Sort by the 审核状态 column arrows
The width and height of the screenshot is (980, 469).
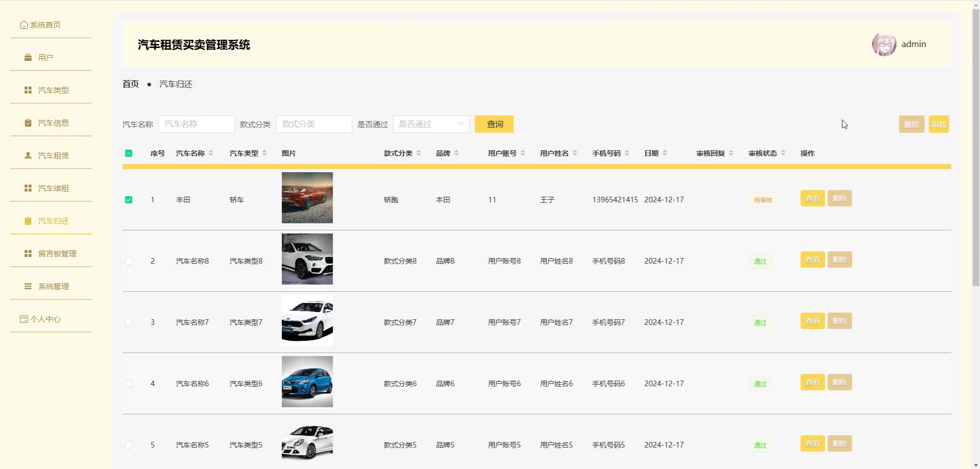tap(783, 153)
